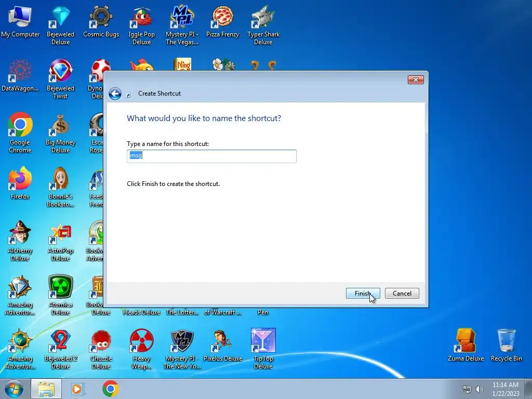Select TipTop Deluxe icon
The image size is (532, 399).
coord(263,349)
